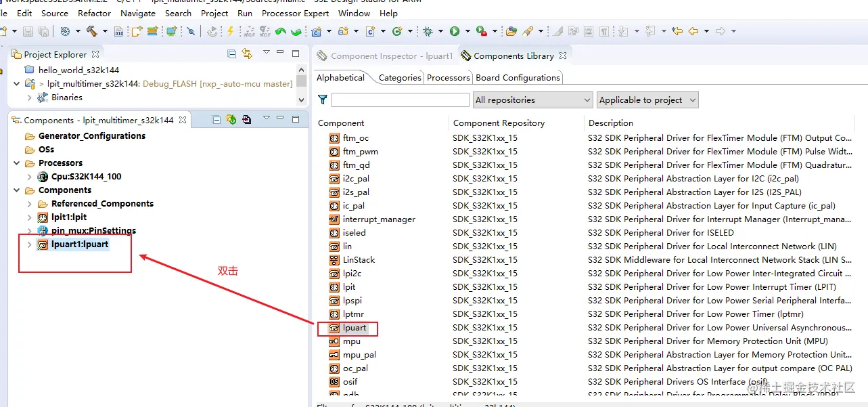Open Run button dropdown arrow

click(467, 31)
